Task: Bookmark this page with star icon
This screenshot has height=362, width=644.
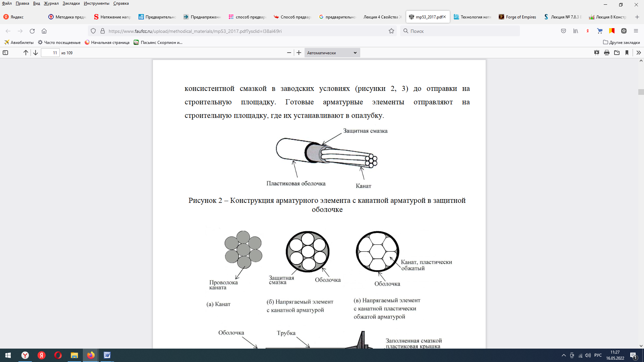Action: click(391, 31)
